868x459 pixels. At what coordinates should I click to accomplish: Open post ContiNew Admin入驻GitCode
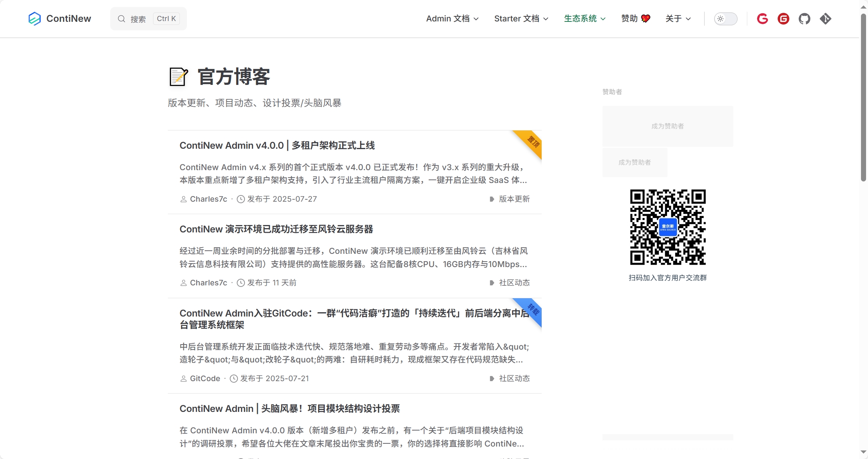click(x=354, y=319)
